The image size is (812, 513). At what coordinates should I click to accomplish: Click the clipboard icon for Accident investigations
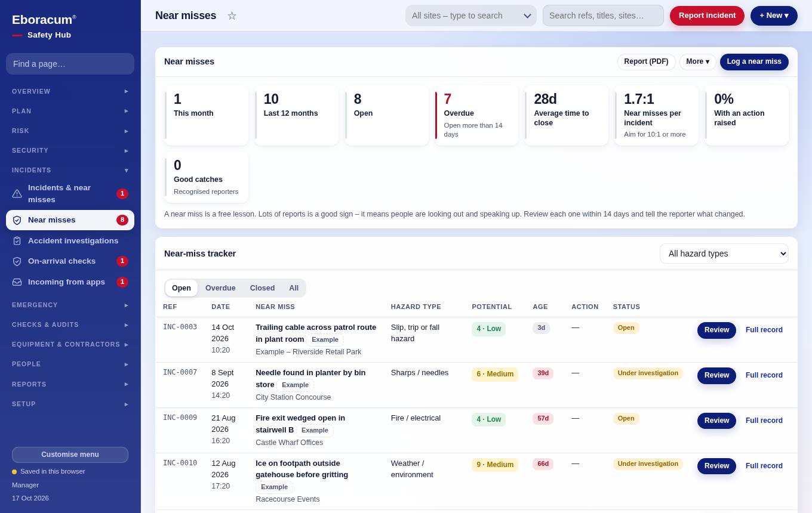click(x=17, y=241)
